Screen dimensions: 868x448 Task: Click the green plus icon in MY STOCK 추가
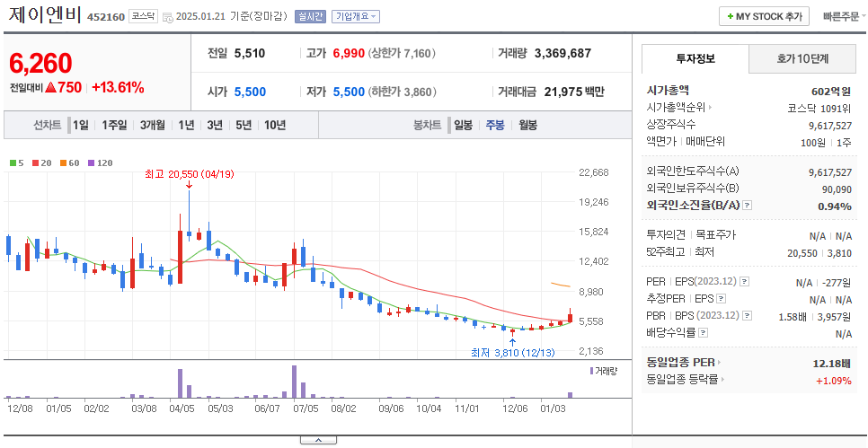731,16
